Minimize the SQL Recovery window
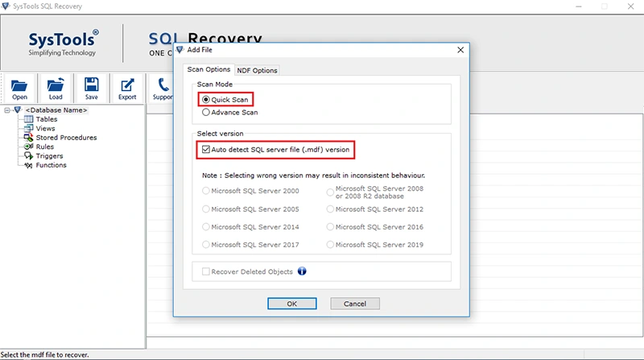This screenshot has width=644, height=360. [579, 6]
